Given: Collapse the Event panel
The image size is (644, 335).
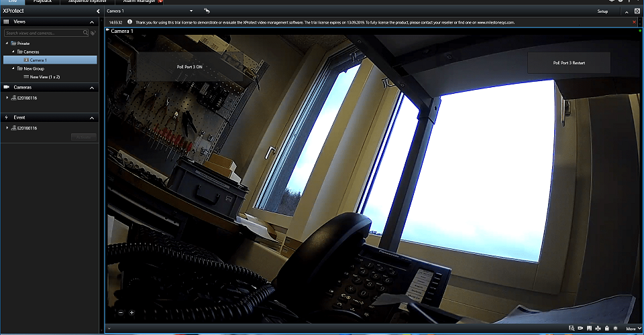Looking at the screenshot, I should (x=92, y=118).
